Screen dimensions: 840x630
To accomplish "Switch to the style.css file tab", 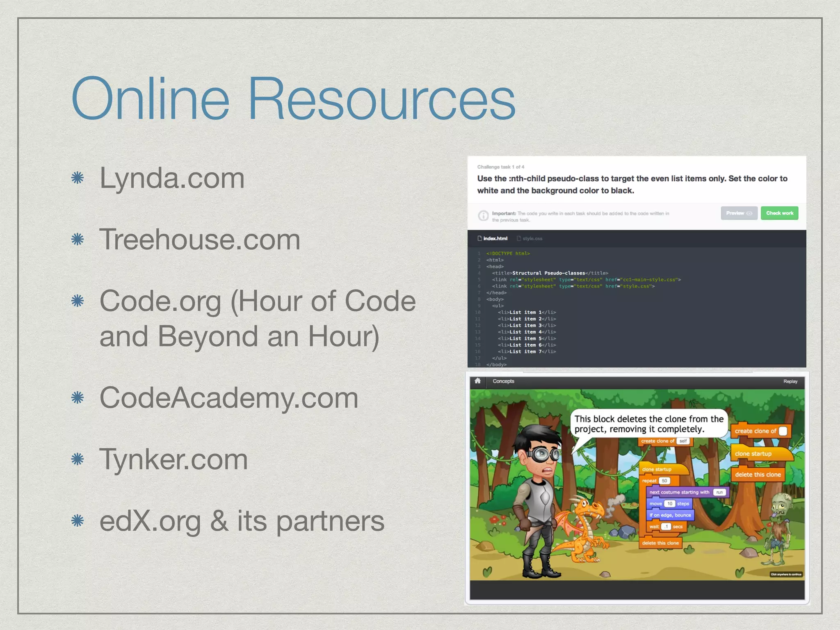I will (530, 238).
